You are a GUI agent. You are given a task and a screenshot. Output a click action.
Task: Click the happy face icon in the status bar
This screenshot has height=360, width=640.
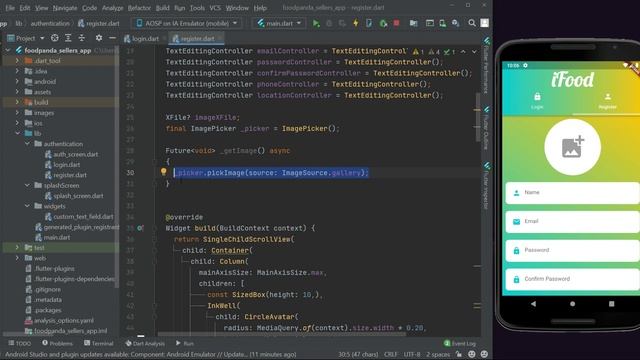pos(472,354)
